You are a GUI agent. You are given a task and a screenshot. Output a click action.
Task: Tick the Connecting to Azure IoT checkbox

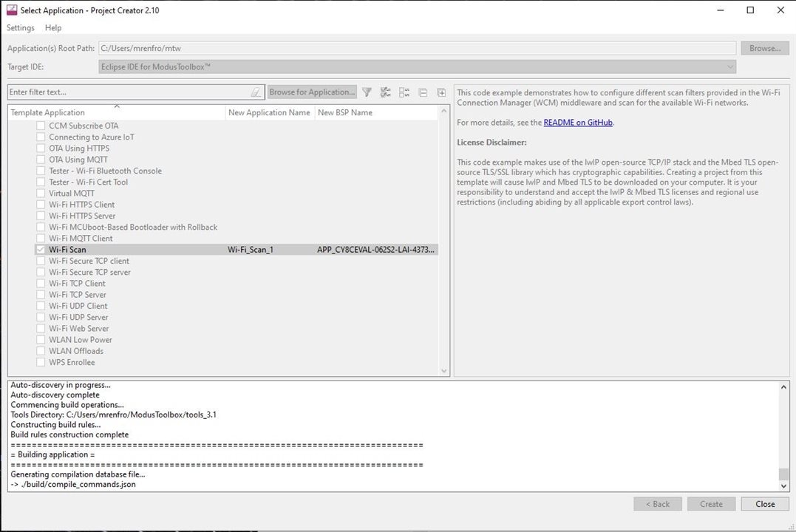[41, 137]
